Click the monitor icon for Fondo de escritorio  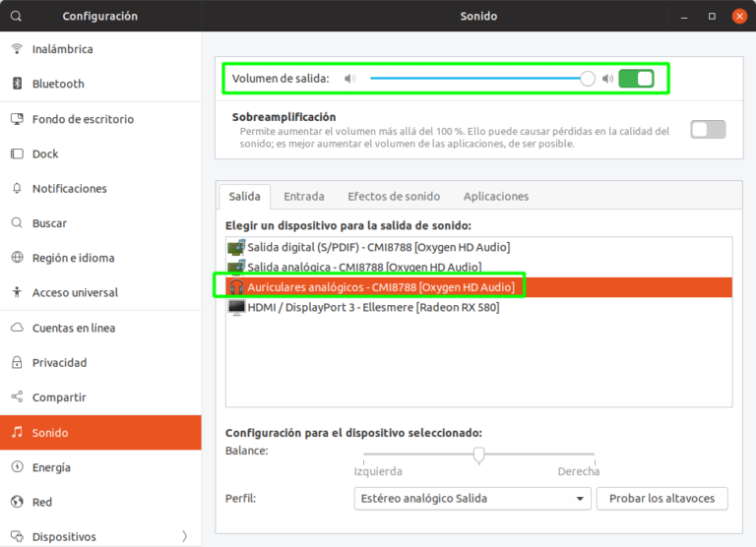17,119
